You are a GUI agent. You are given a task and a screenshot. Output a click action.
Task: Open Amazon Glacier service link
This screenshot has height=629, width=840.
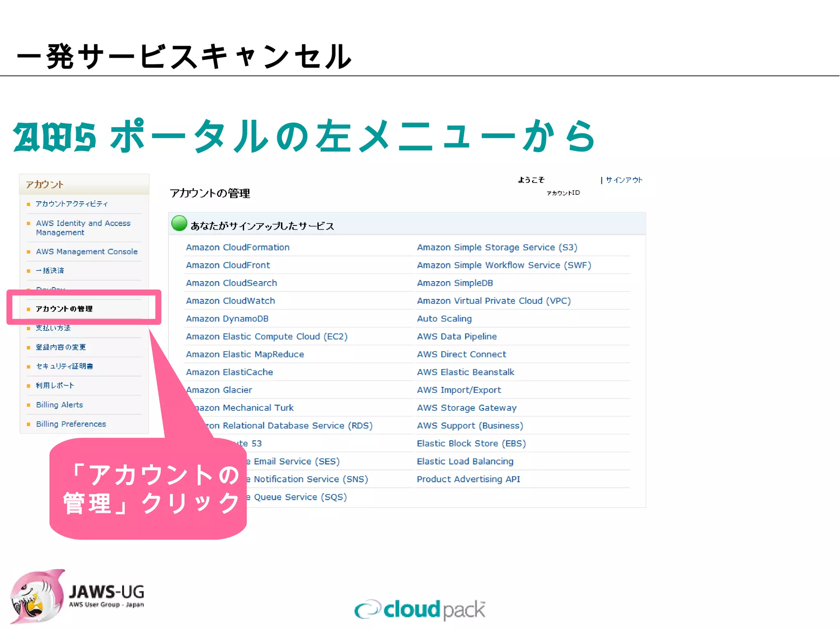point(219,390)
